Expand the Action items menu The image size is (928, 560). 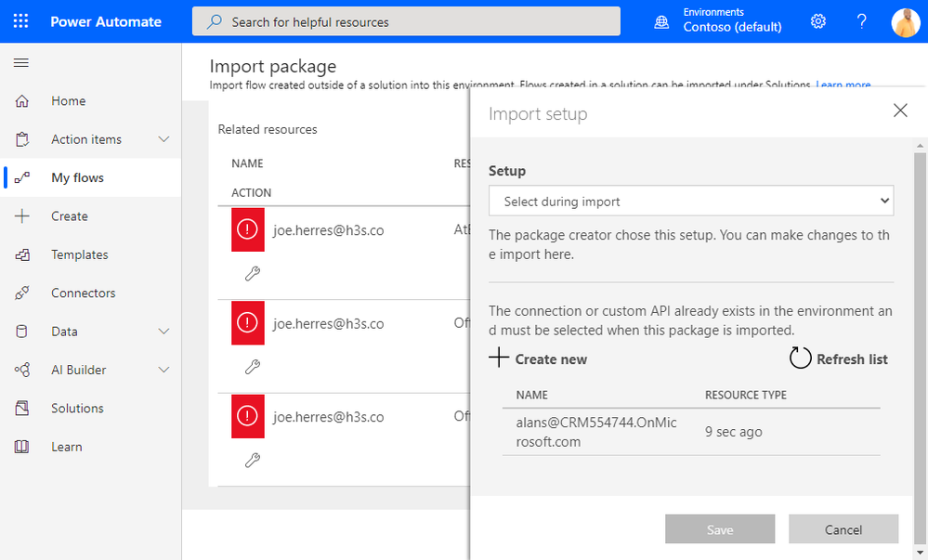164,139
